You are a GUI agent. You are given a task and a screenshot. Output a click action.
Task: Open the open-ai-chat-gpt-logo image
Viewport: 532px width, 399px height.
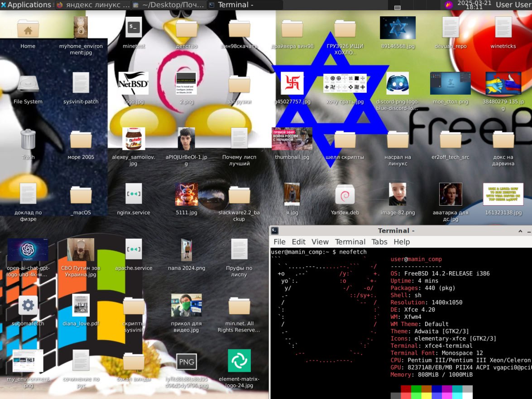[x=28, y=250]
